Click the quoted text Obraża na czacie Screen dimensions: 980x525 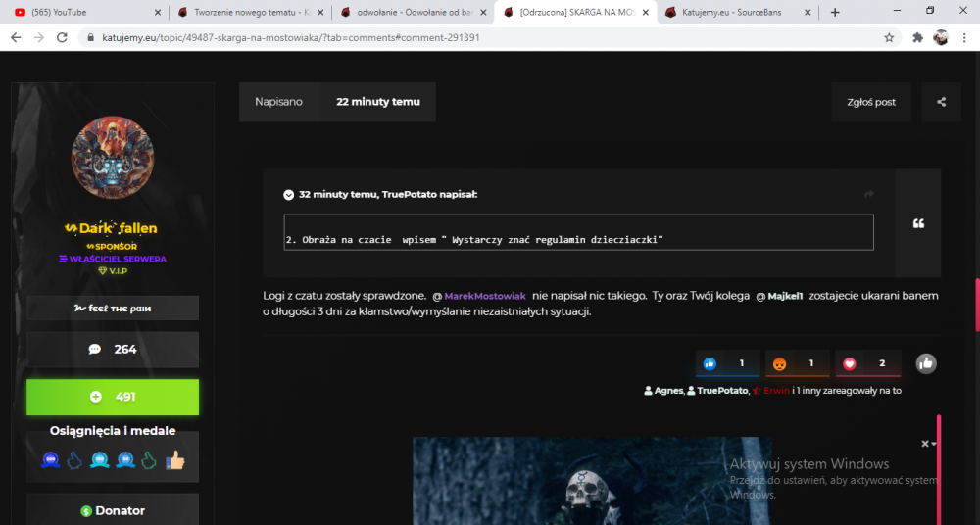[x=474, y=240]
